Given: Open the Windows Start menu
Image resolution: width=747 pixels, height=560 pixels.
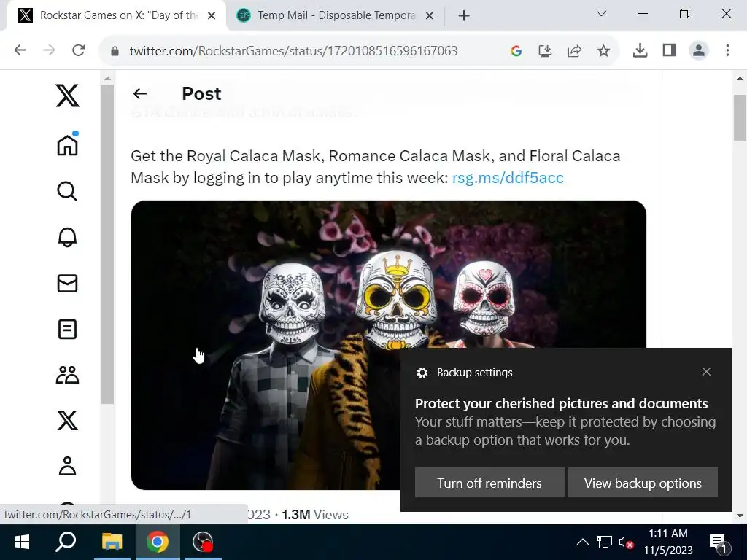Looking at the screenshot, I should click(21, 542).
